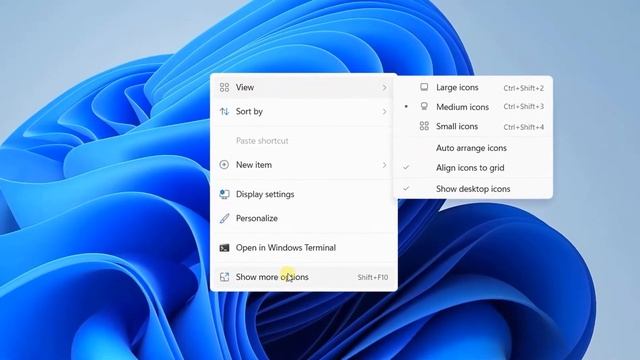
Task: Select Small icons view
Action: pyautogui.click(x=473, y=127)
